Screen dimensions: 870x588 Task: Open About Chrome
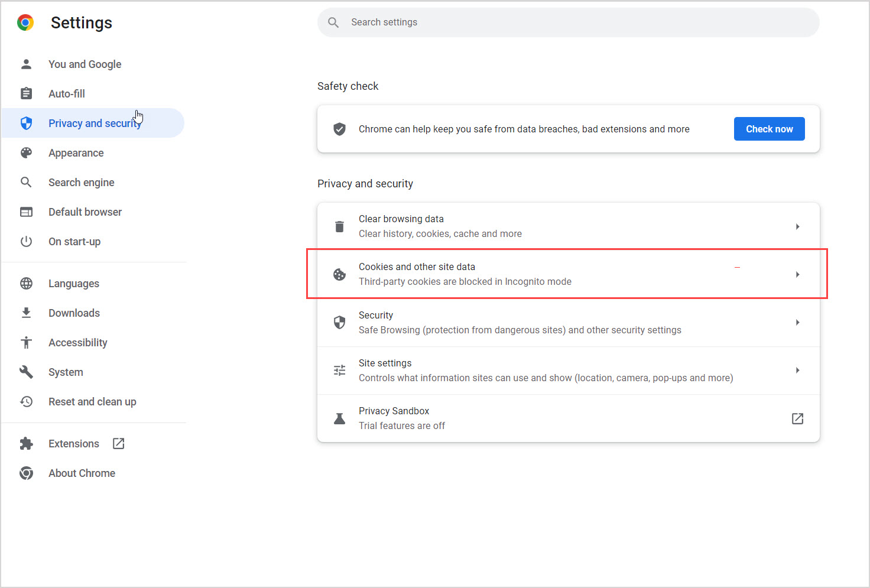pyautogui.click(x=82, y=473)
